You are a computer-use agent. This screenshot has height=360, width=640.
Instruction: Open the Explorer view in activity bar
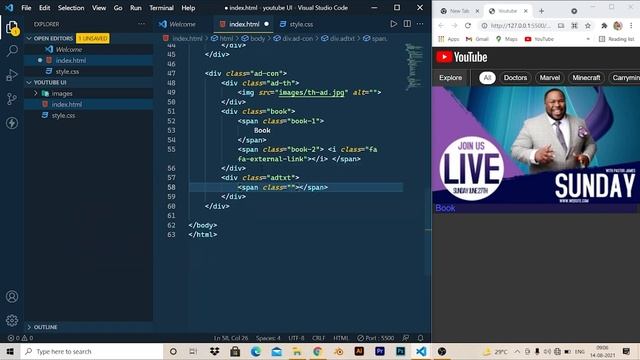point(12,27)
